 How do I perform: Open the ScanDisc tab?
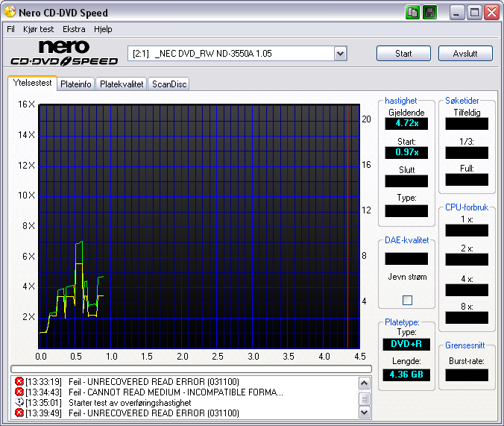(x=169, y=84)
